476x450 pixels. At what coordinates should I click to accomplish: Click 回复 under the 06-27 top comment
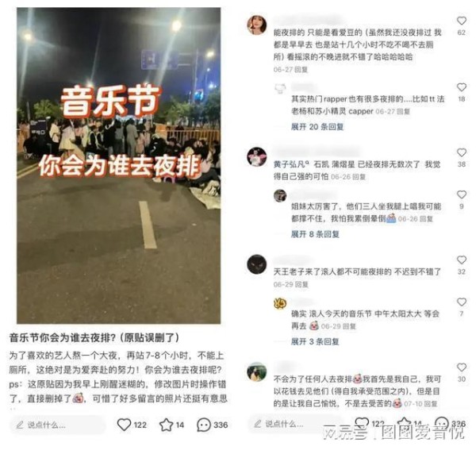pyautogui.click(x=301, y=70)
